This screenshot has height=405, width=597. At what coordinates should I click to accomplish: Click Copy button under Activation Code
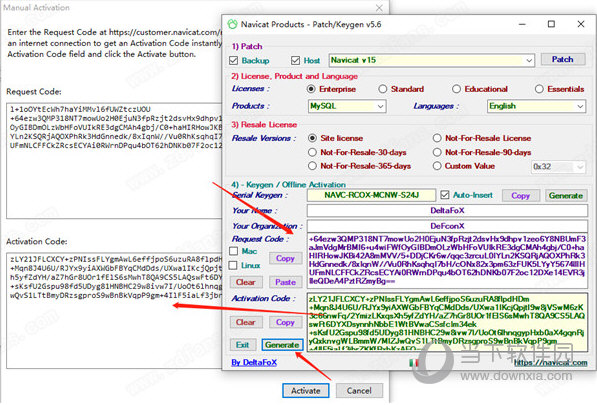(285, 322)
